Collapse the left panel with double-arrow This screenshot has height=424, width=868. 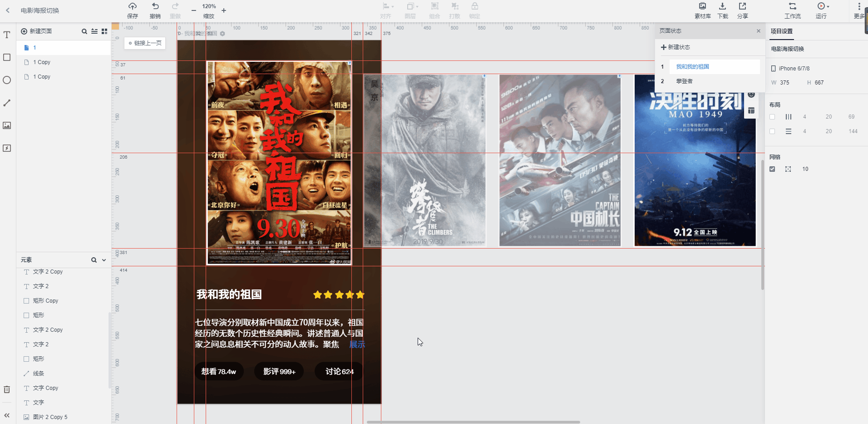point(7,415)
